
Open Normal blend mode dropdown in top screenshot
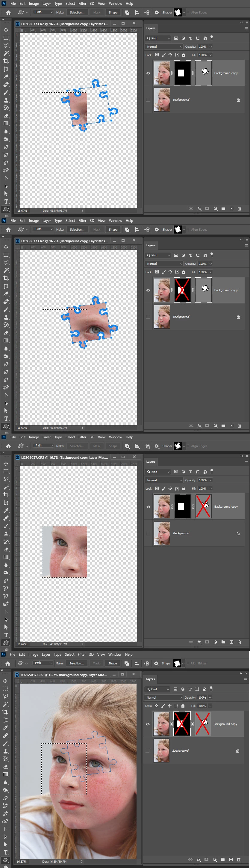tap(164, 46)
